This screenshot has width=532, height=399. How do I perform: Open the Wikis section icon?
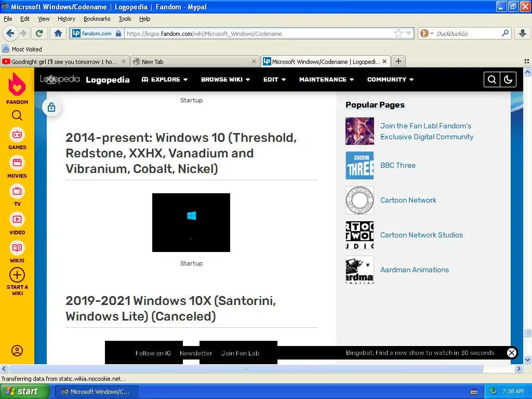point(17,248)
